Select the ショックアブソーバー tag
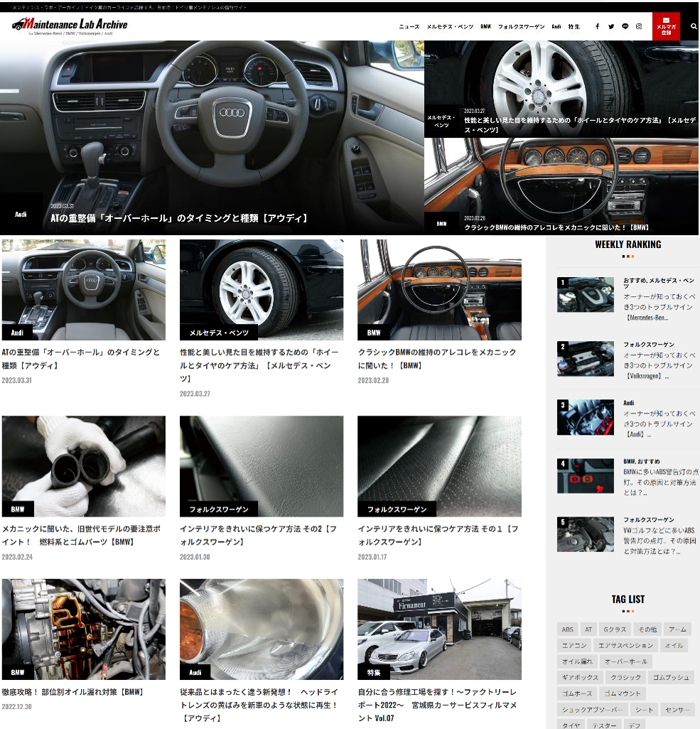 coord(592,710)
